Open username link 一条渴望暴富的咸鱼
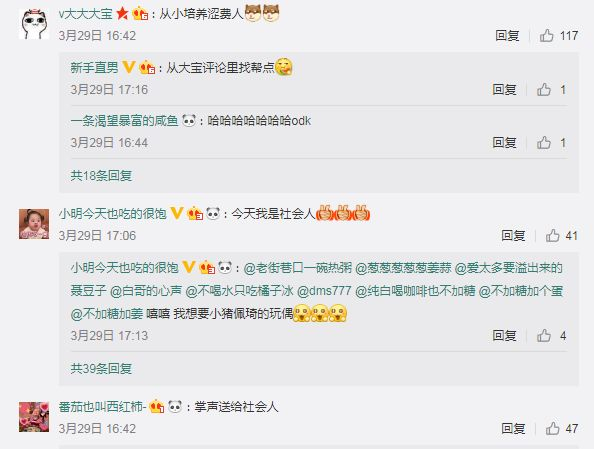The image size is (594, 449). point(124,121)
